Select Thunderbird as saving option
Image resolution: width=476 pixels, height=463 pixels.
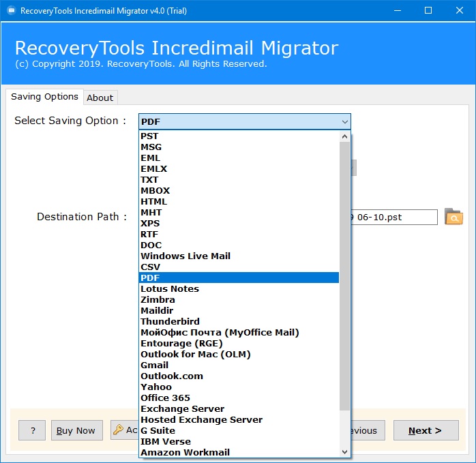coord(239,322)
